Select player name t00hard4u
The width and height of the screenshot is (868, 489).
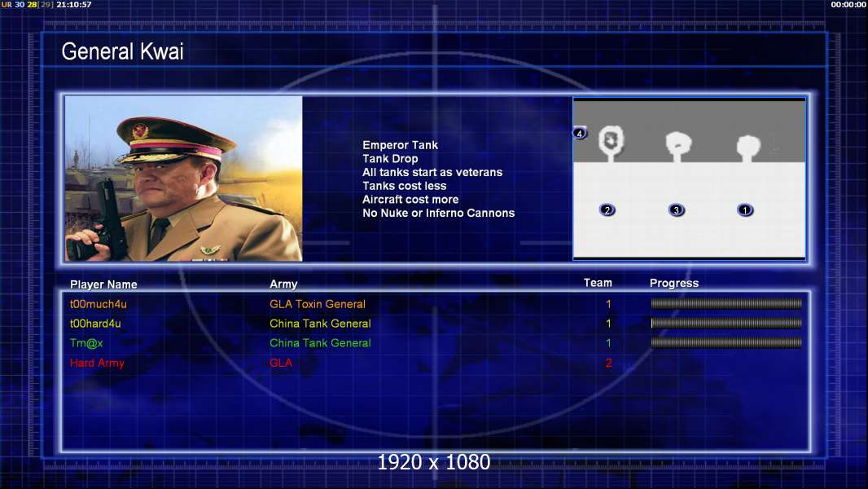95,324
